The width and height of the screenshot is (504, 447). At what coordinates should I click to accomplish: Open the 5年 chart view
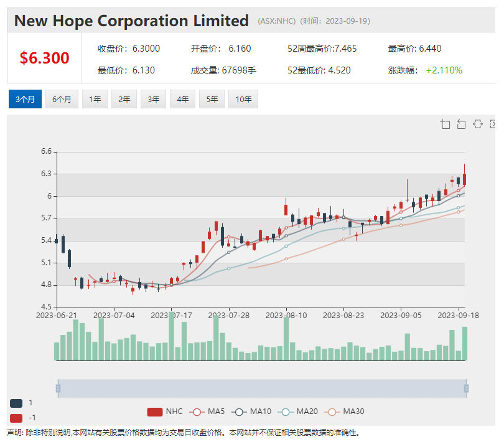(212, 99)
